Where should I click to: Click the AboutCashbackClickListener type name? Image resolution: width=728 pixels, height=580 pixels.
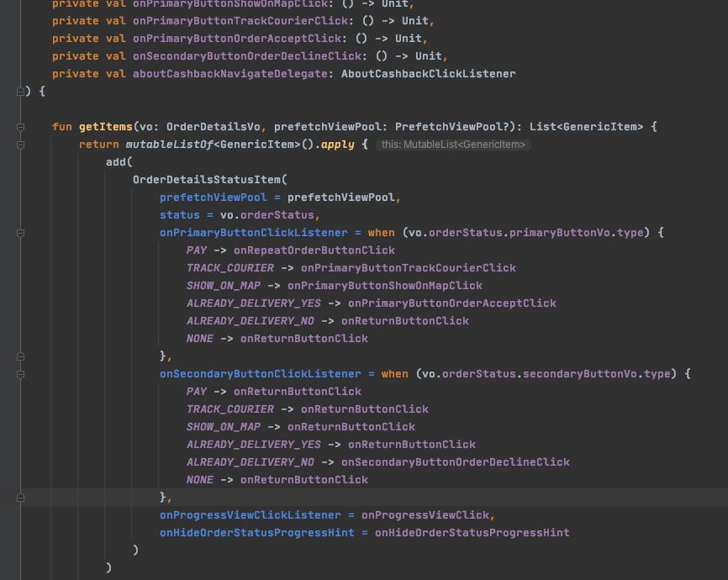pyautogui.click(x=428, y=74)
